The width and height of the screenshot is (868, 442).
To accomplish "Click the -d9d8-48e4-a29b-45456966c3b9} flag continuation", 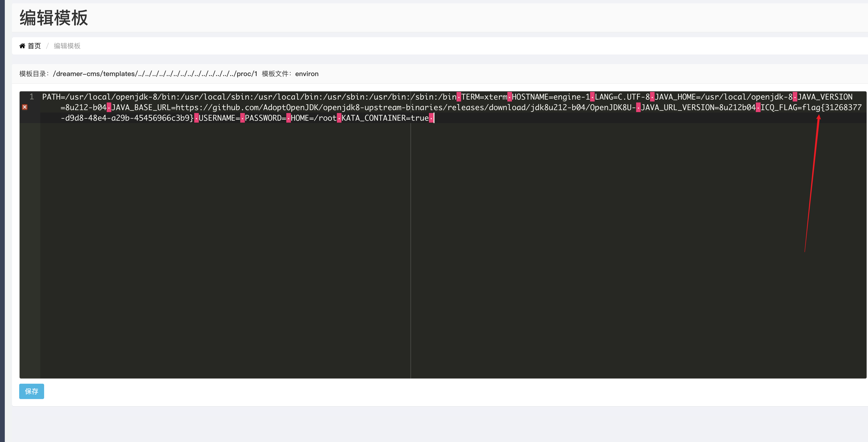I will pos(127,118).
